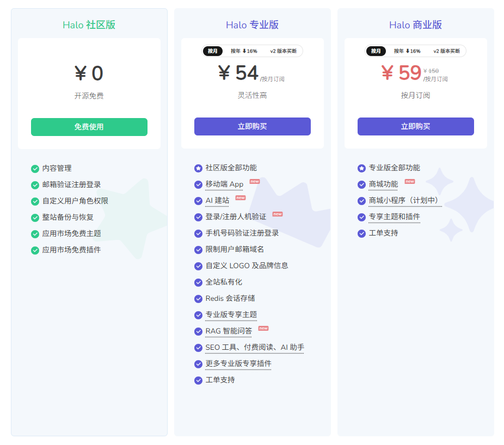
Task: Click the 'new' badge next to 商城功能
Action: click(x=409, y=182)
